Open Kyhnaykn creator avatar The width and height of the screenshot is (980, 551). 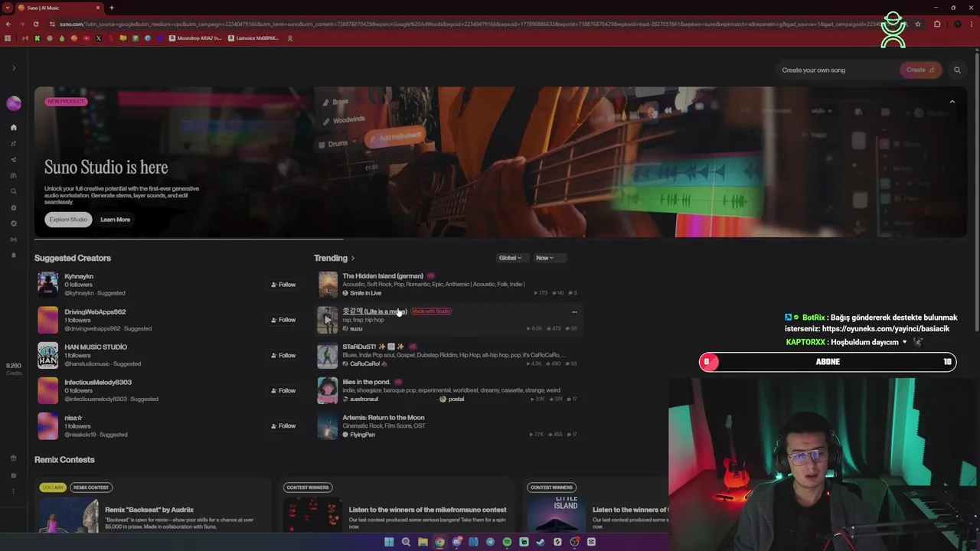coord(47,285)
